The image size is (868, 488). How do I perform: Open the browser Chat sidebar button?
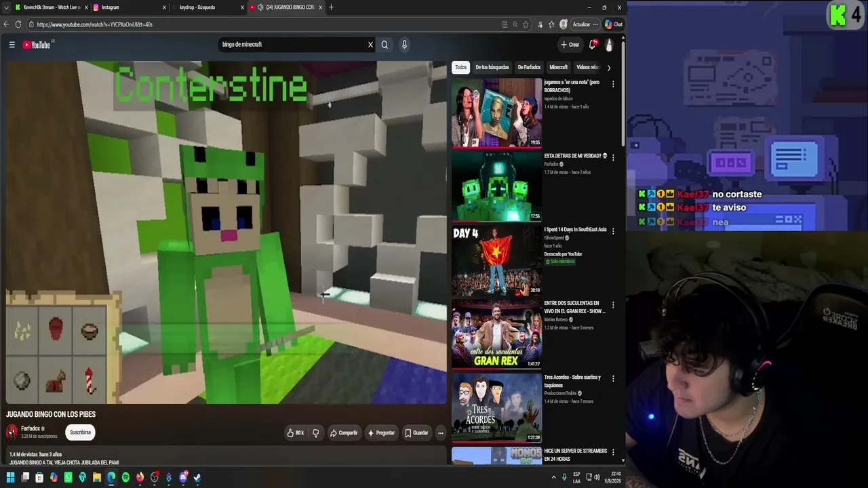click(613, 24)
